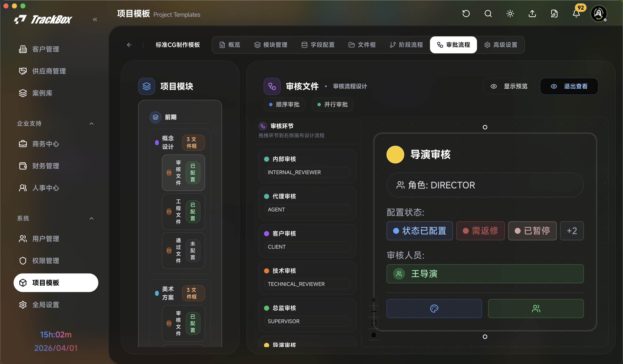Switch to the 概览 tab
This screenshot has height=364, width=623.
coord(230,45)
